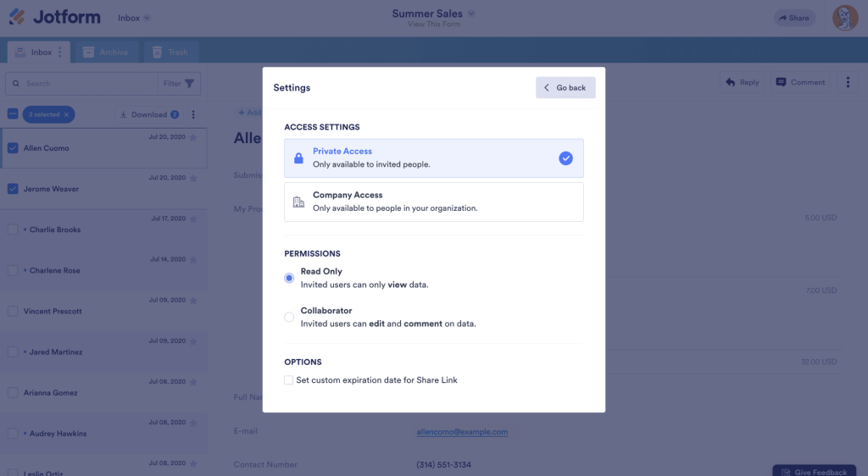Viewport: 868px width, 476px height.
Task: Uncheck the Allen Cuomo submission checkbox
Action: point(13,148)
